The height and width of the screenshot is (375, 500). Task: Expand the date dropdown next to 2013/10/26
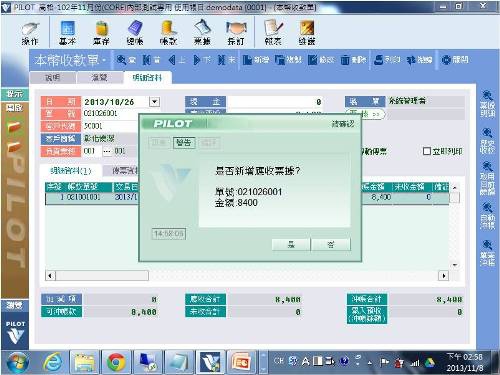[155, 102]
